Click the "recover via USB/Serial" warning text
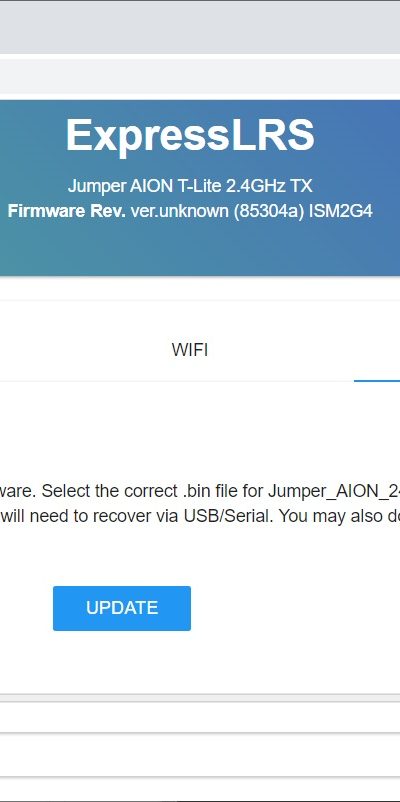400x802 pixels. click(x=190, y=516)
